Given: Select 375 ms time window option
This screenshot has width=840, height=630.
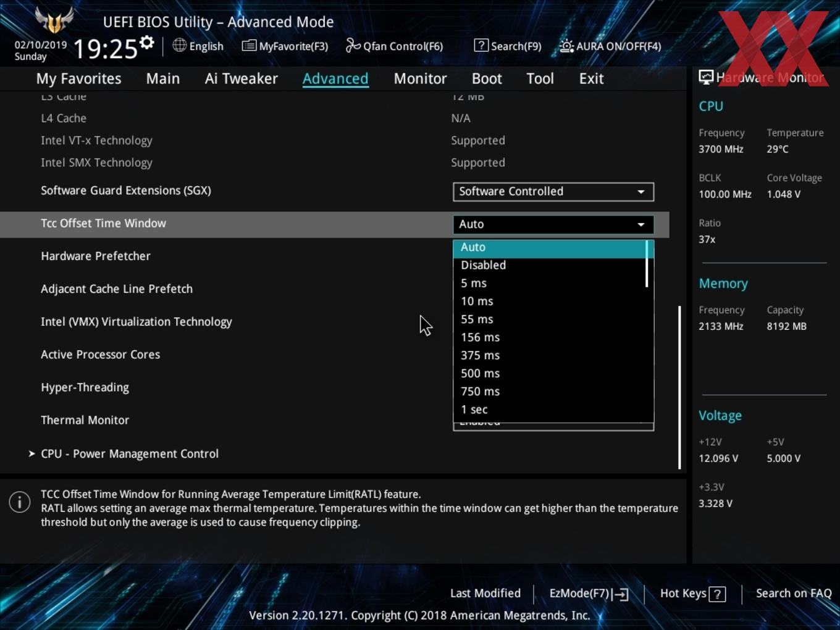Looking at the screenshot, I should (550, 355).
